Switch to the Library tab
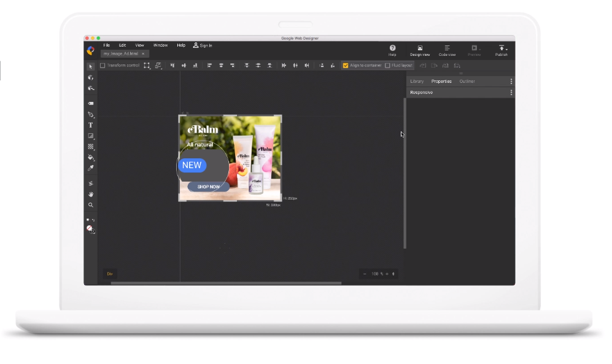The width and height of the screenshot is (612, 364). (417, 81)
